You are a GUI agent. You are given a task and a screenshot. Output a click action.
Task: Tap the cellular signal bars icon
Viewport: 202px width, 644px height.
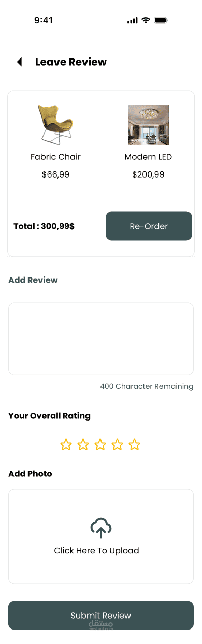pos(132,21)
